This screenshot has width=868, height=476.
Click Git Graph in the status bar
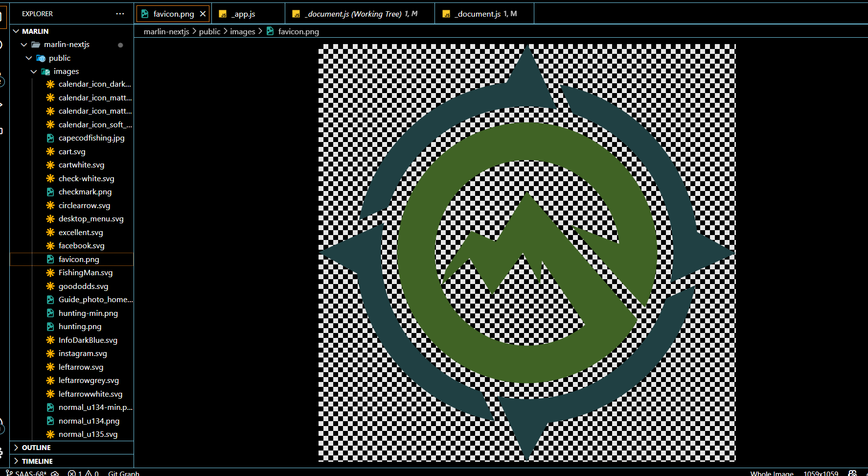(123, 473)
